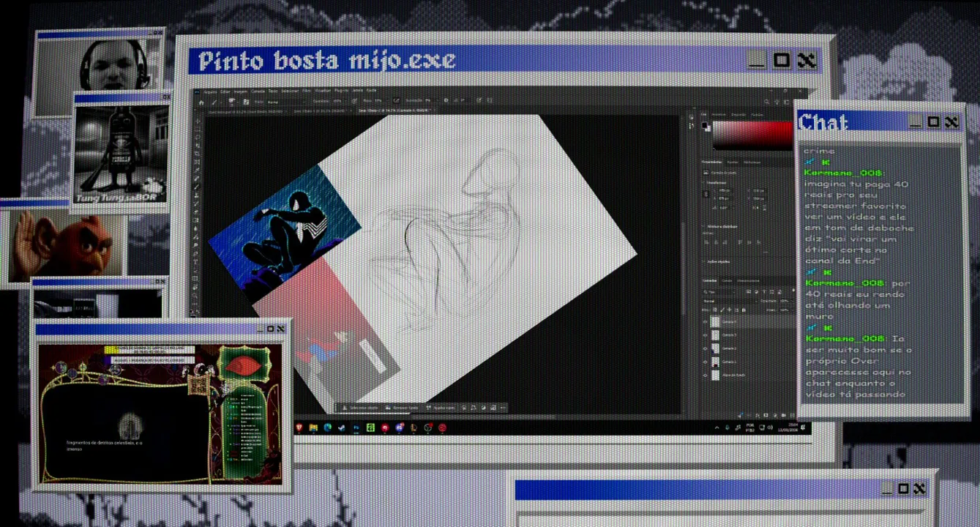Image resolution: width=980 pixels, height=527 pixels.
Task: Open the Arquivo menu
Action: (x=211, y=91)
